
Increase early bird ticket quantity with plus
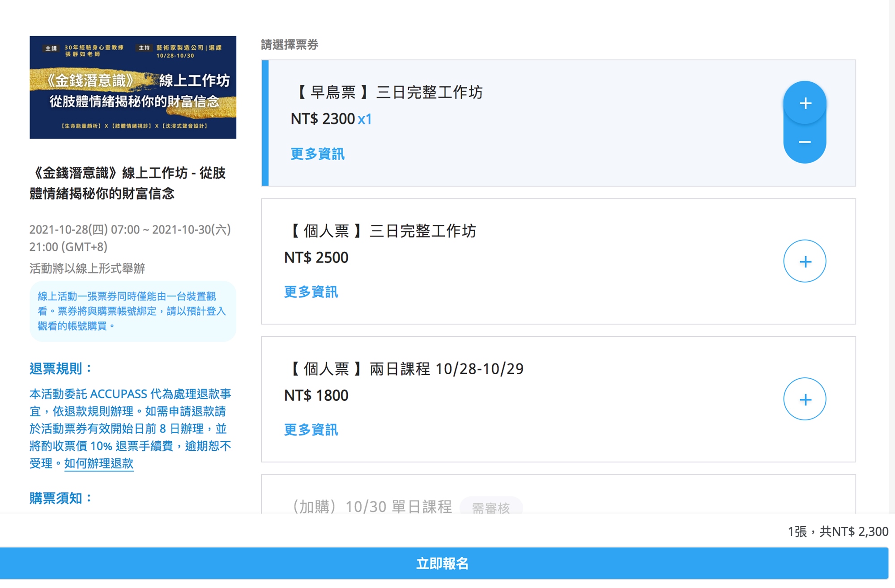(805, 103)
